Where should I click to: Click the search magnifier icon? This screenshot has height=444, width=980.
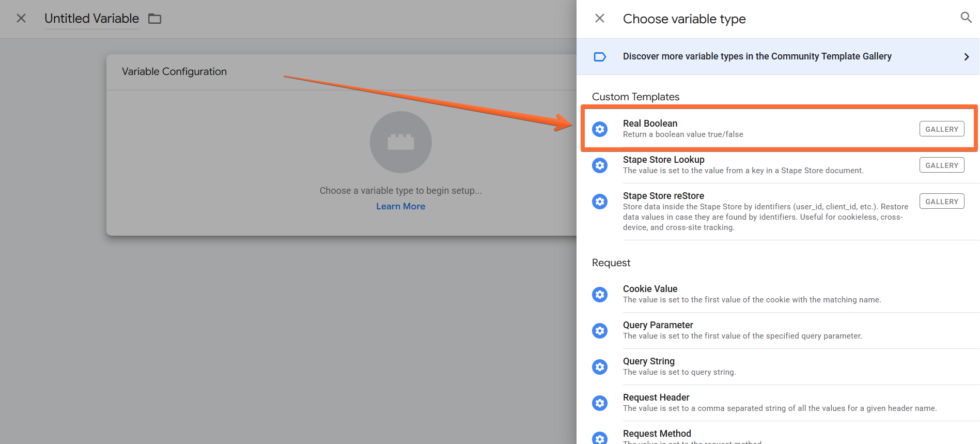[966, 18]
